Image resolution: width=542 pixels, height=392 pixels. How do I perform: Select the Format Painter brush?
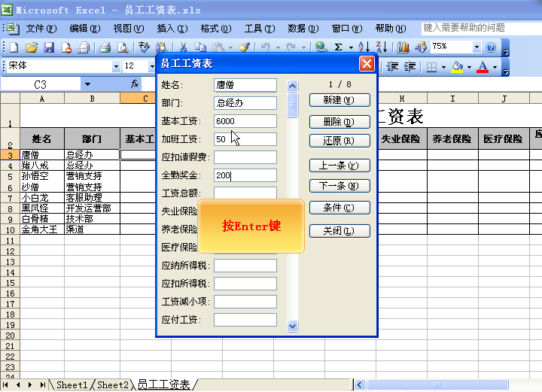[244, 47]
